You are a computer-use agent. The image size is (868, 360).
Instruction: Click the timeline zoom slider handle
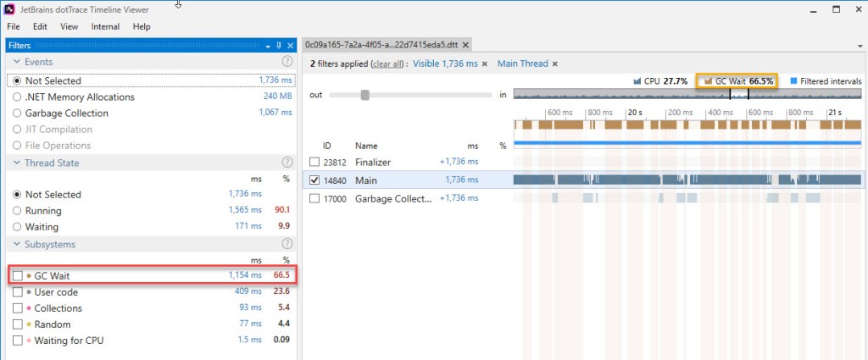click(x=365, y=95)
